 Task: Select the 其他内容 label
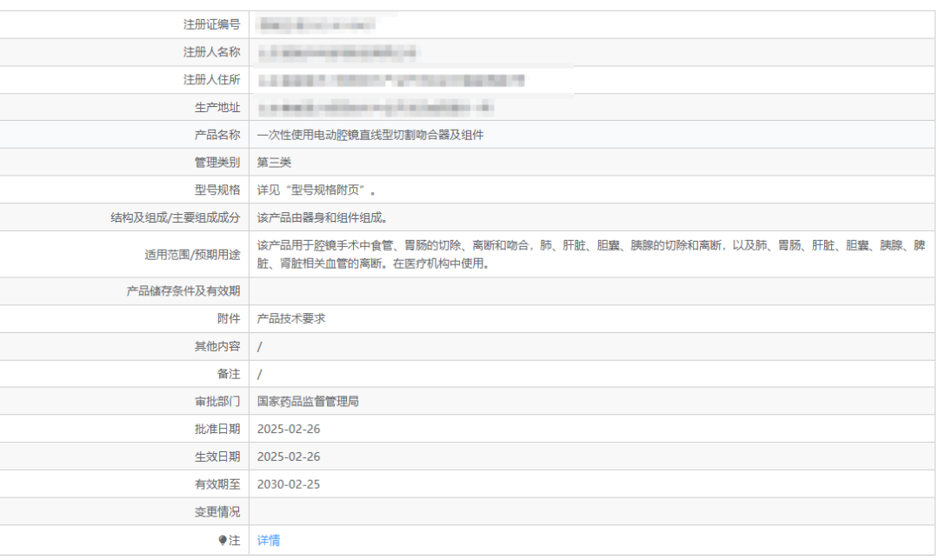click(x=217, y=346)
